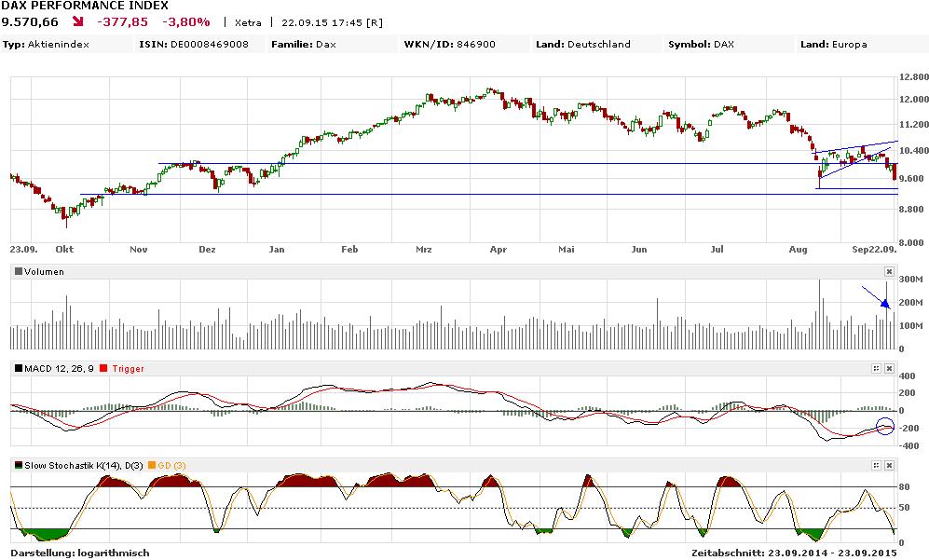
Task: Click the Slow Stochastik legend square
Action: [19, 466]
